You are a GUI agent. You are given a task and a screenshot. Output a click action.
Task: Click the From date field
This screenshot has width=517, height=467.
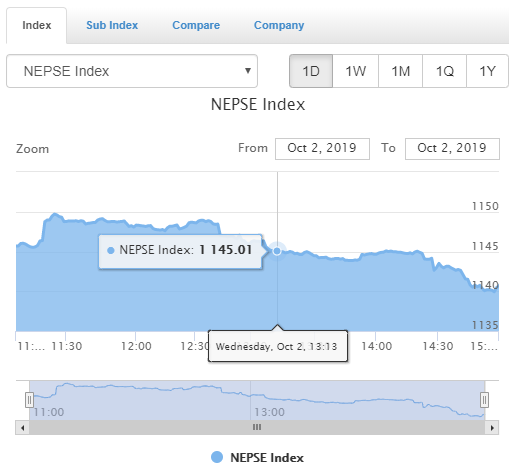tap(322, 149)
